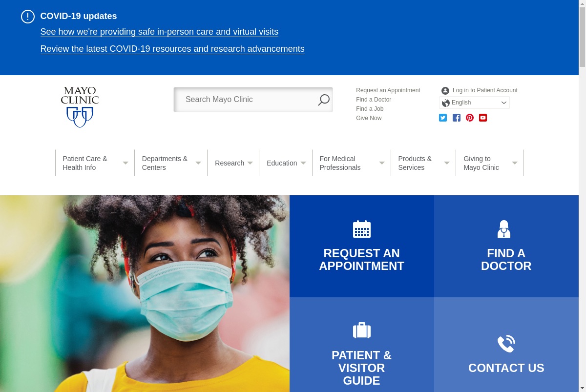Open For Medical Professionals menu
This screenshot has height=392, width=586.
pos(340,163)
